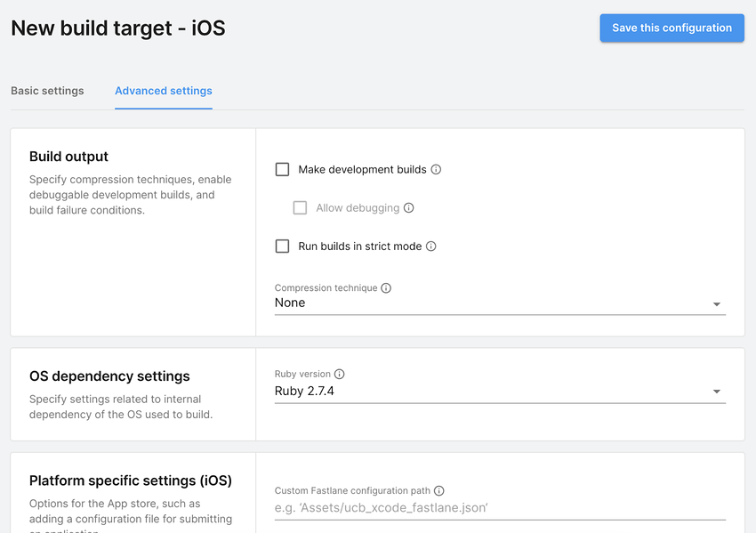Image resolution: width=756 pixels, height=533 pixels.
Task: Open the Ruby version dropdown
Action: click(498, 392)
